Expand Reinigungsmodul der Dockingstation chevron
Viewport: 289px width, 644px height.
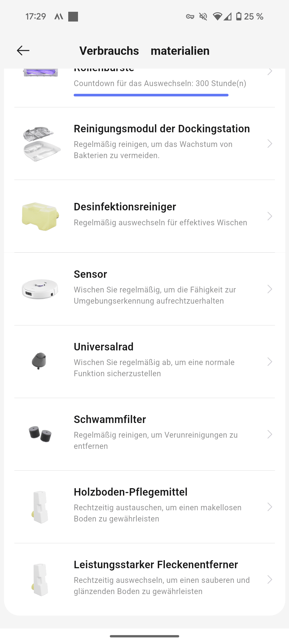(x=270, y=143)
